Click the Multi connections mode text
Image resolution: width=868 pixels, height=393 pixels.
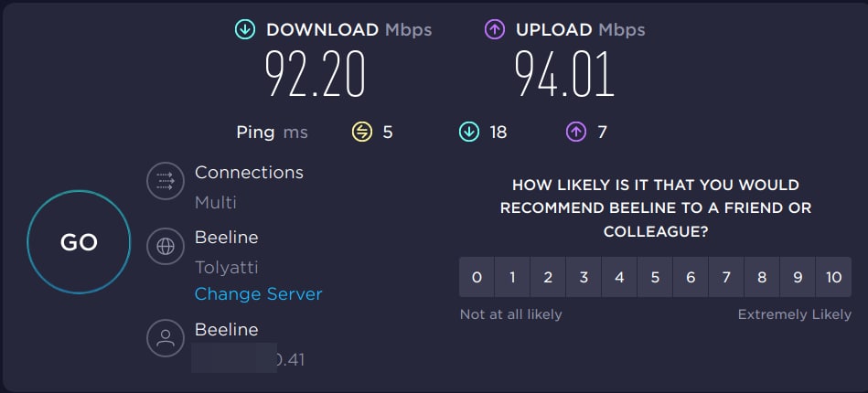coord(216,203)
